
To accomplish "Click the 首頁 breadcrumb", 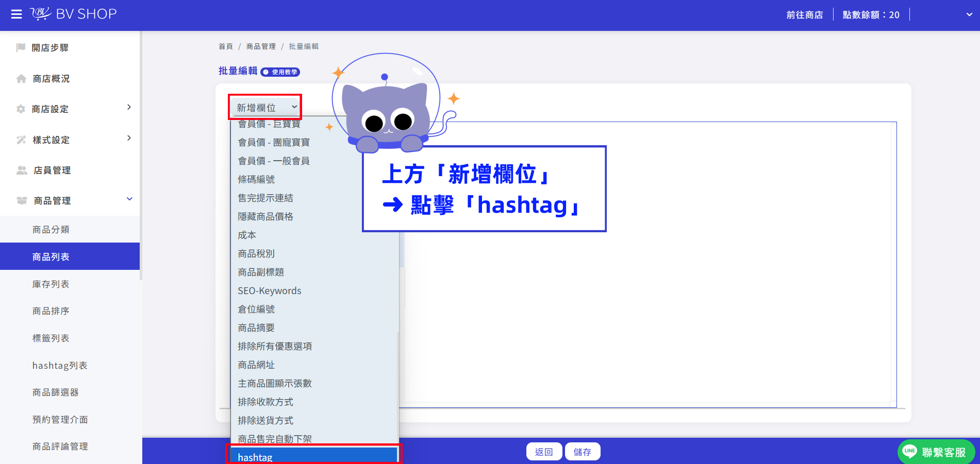I will (x=226, y=46).
